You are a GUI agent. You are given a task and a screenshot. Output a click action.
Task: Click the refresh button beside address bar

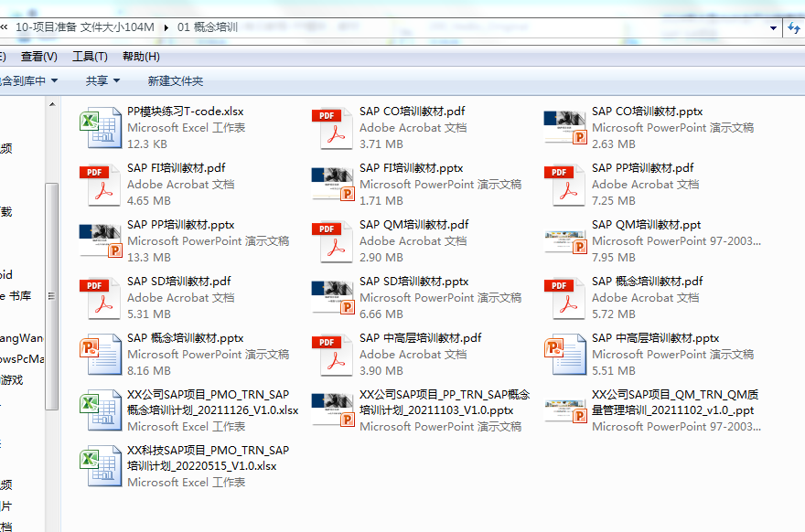tap(794, 27)
